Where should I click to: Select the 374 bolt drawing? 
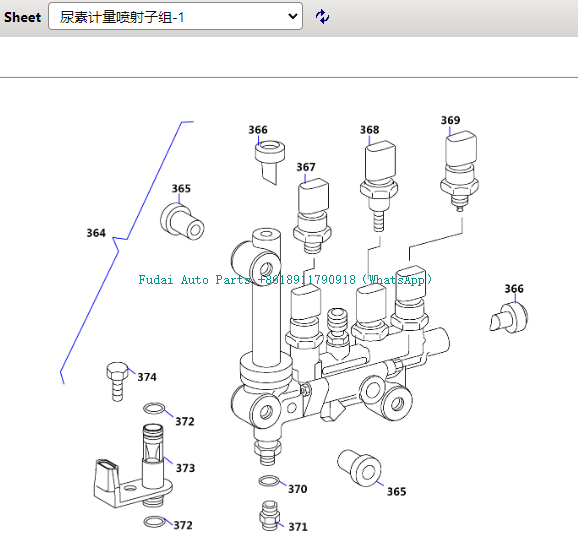click(x=117, y=382)
